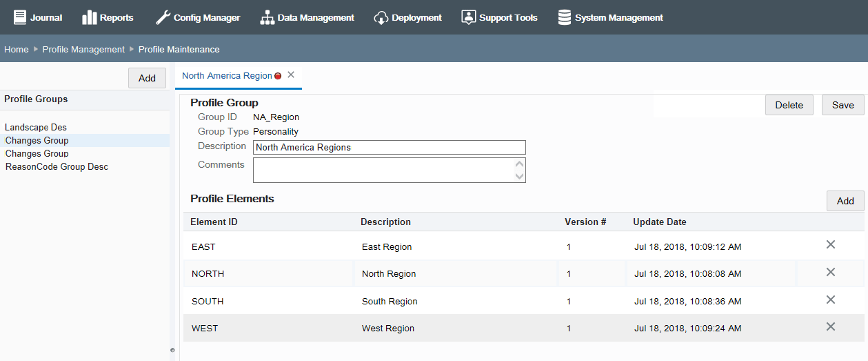Remove the WEST element row

(x=831, y=326)
